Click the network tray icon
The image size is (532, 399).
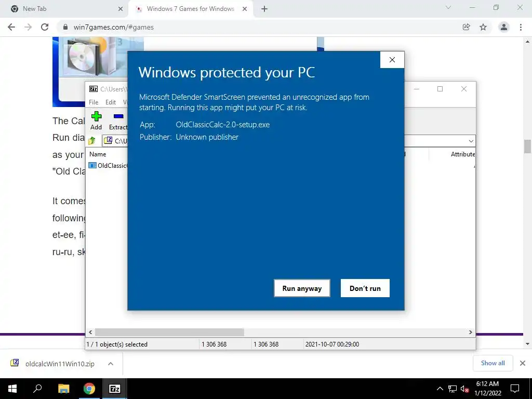pos(453,389)
